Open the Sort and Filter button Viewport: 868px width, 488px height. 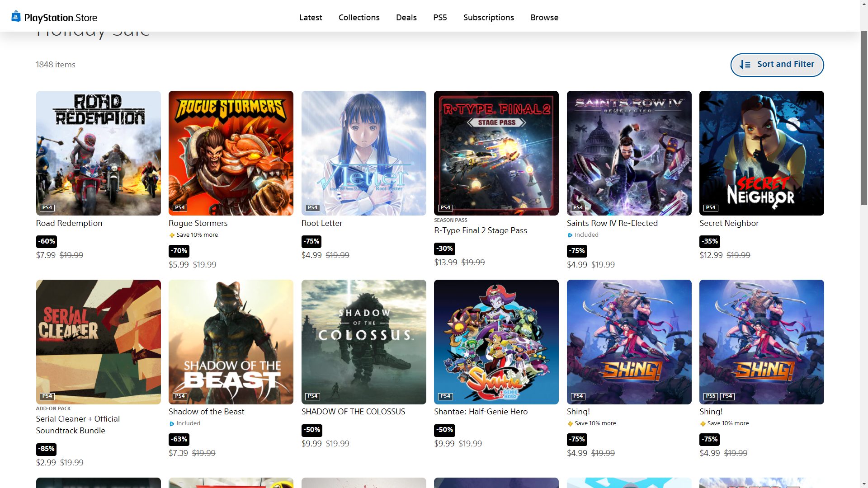[777, 65]
